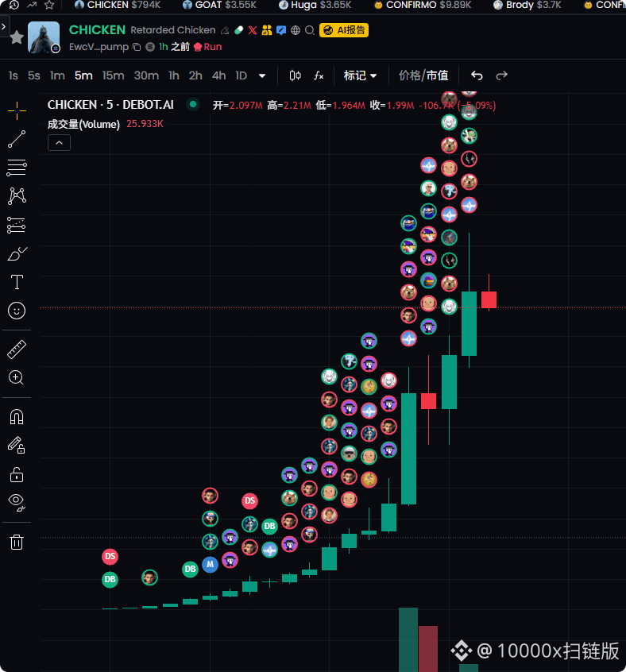Select the brush drawing tool

pos(17,253)
